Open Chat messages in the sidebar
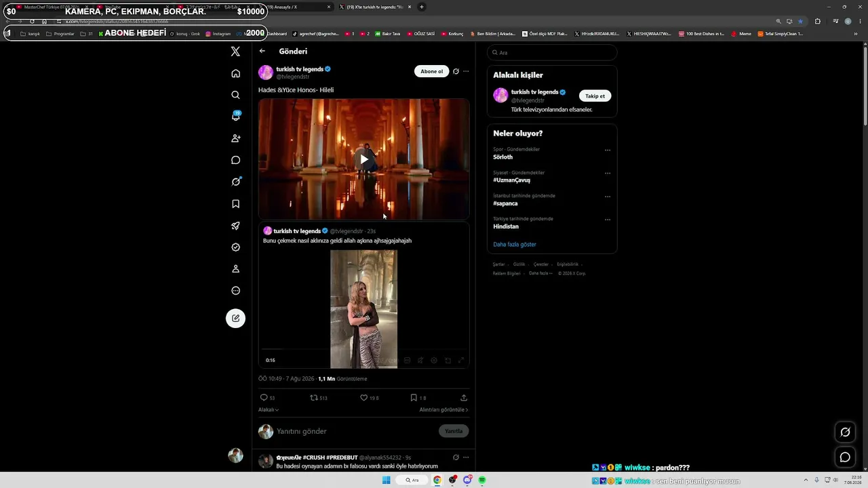Viewport: 868px width, 488px height. coord(235,160)
